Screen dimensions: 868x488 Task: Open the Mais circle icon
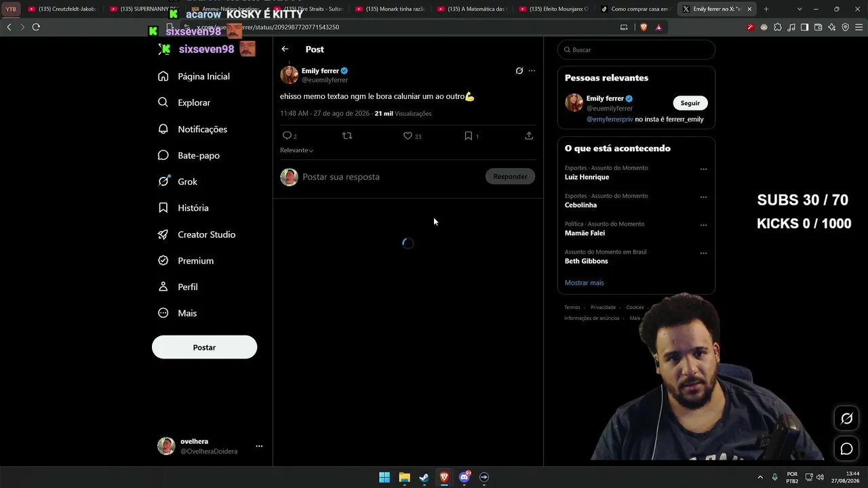click(163, 313)
